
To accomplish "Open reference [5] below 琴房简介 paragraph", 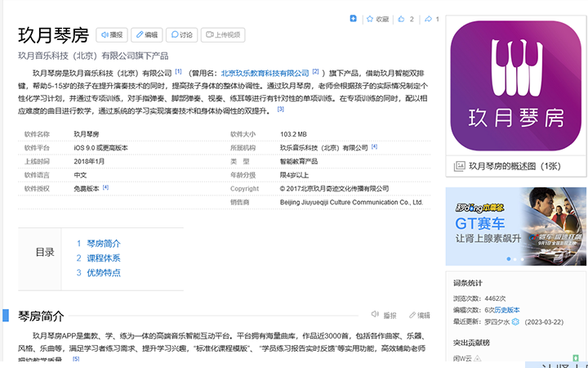I will coord(76,359).
